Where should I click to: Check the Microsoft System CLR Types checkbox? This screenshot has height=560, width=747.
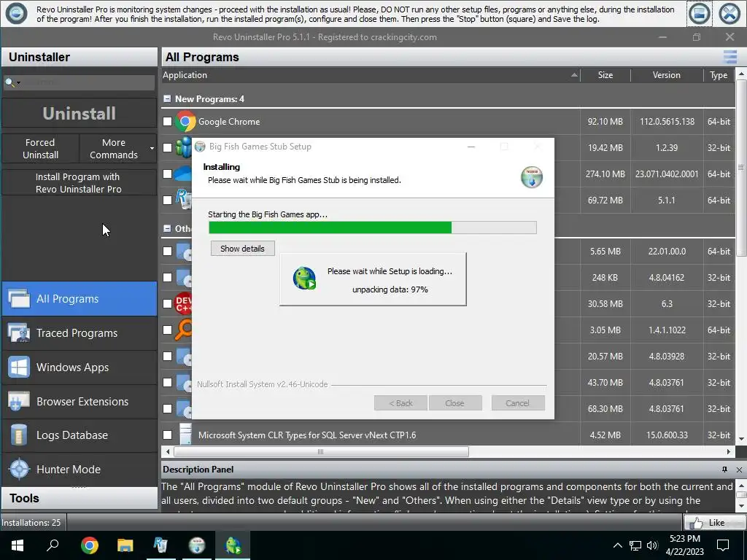tap(167, 435)
